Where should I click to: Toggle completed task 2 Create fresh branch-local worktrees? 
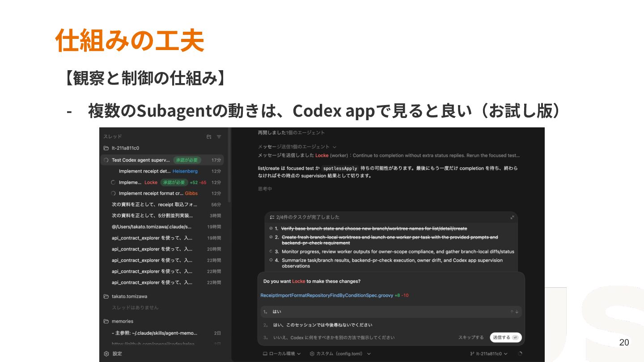coord(271,237)
